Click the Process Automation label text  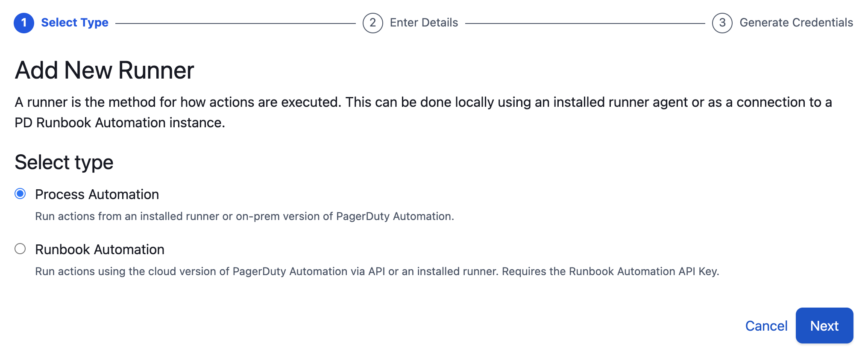[x=97, y=194]
